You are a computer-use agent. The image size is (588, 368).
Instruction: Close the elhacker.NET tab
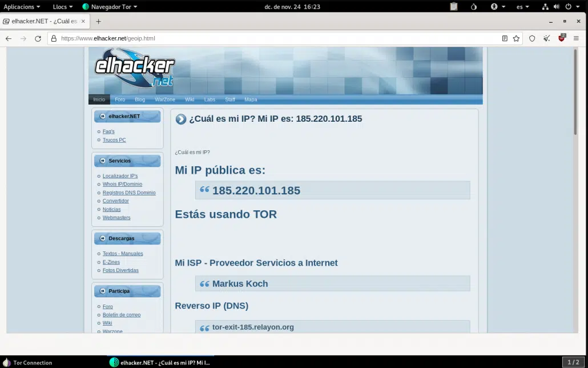[x=83, y=21]
